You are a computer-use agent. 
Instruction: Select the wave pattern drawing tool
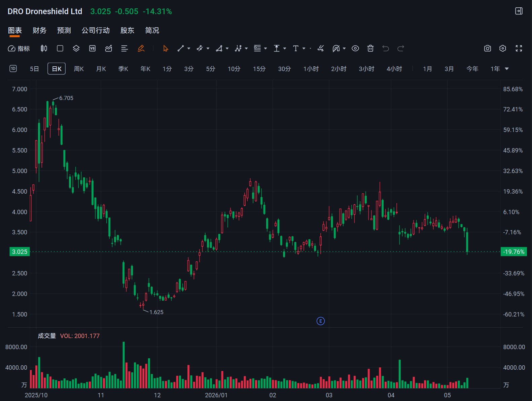click(238, 48)
